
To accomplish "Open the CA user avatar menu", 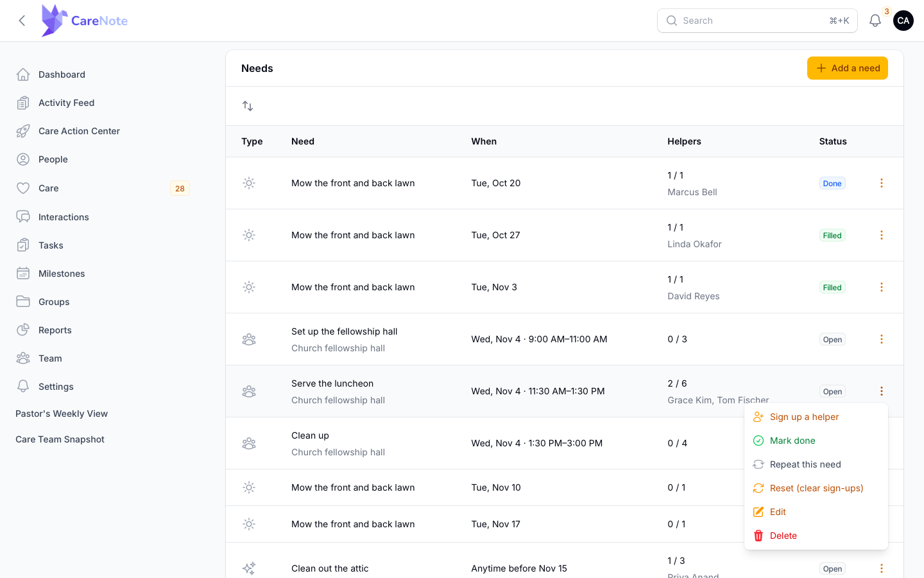I will tap(903, 21).
